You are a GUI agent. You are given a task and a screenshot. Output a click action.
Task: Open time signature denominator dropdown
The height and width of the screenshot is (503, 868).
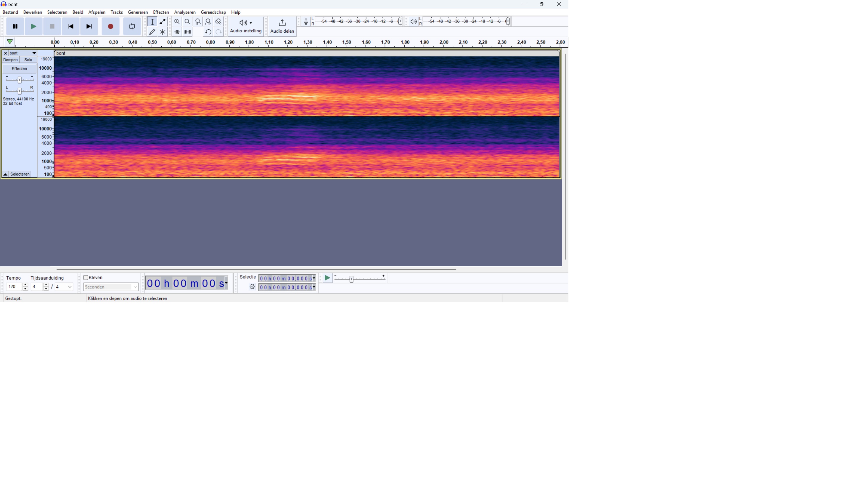pos(64,287)
